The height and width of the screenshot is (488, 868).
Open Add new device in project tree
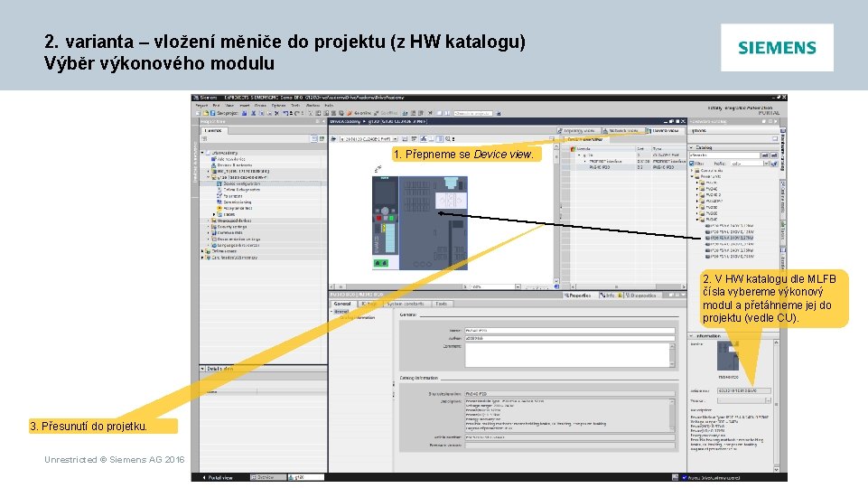pos(231,159)
